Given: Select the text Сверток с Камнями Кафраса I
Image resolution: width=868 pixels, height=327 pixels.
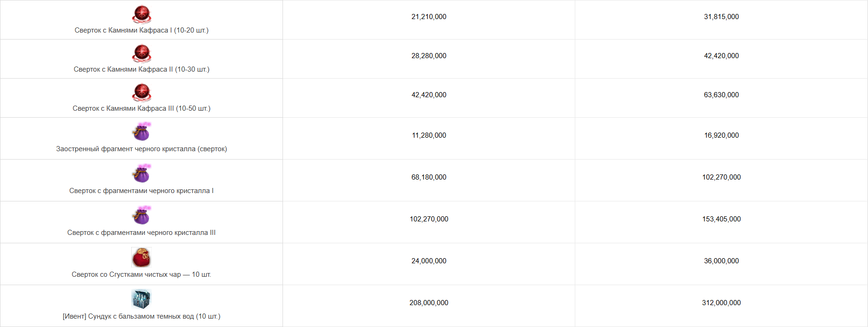Looking at the screenshot, I should click(123, 30).
